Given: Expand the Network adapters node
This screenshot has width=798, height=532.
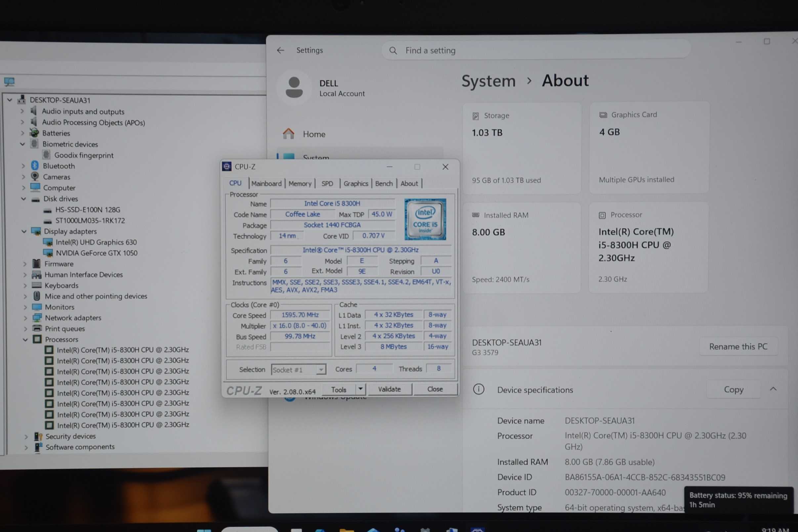Looking at the screenshot, I should (x=25, y=318).
